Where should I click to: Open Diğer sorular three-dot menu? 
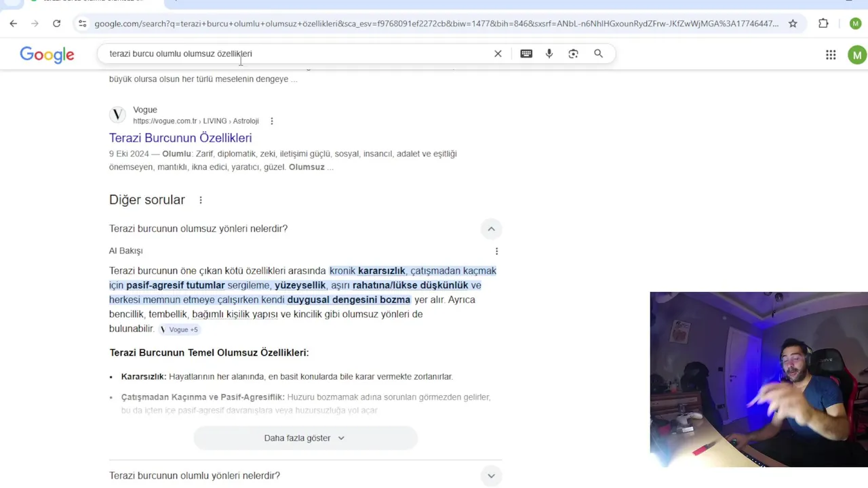[201, 200]
